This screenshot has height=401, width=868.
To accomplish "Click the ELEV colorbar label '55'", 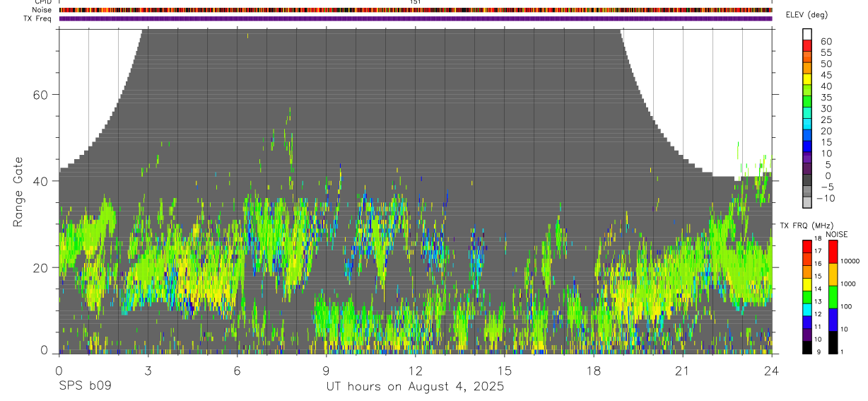I will click(x=826, y=53).
